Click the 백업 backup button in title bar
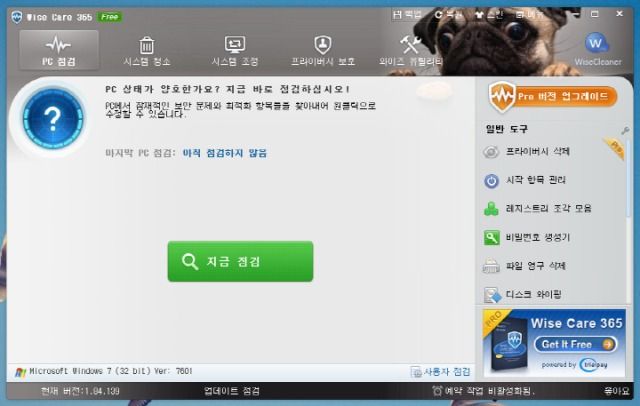 tap(407, 15)
